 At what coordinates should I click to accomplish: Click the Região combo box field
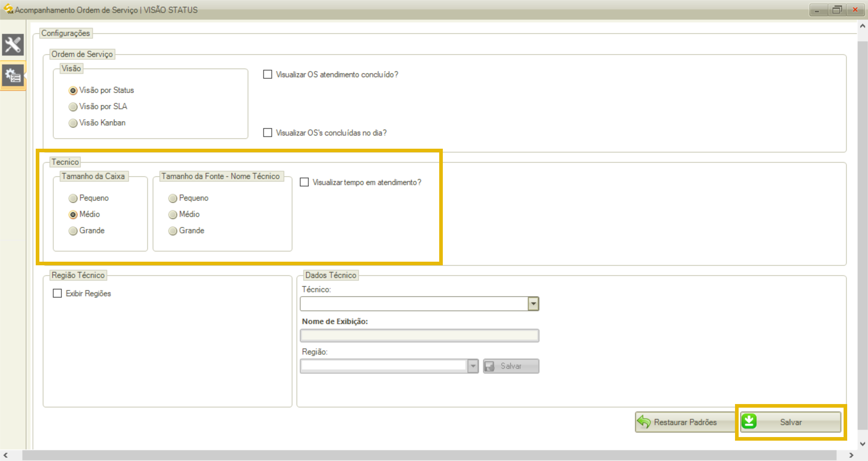(x=389, y=366)
